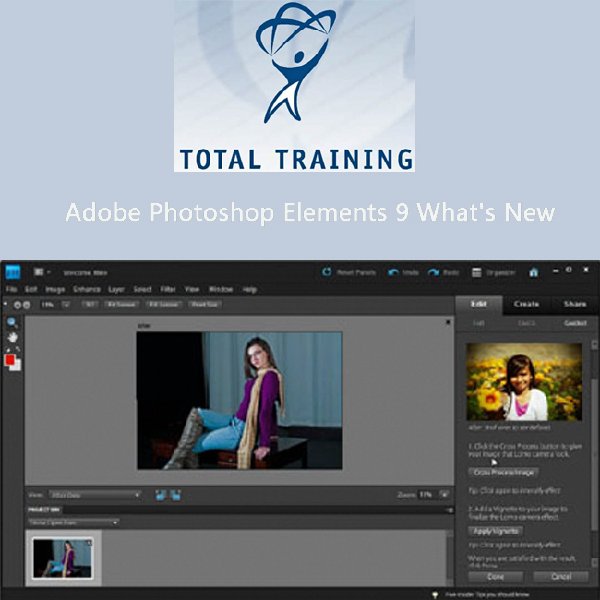Click guided panel scrollbar down arrow
Image resolution: width=600 pixels, height=600 pixels.
click(594, 562)
